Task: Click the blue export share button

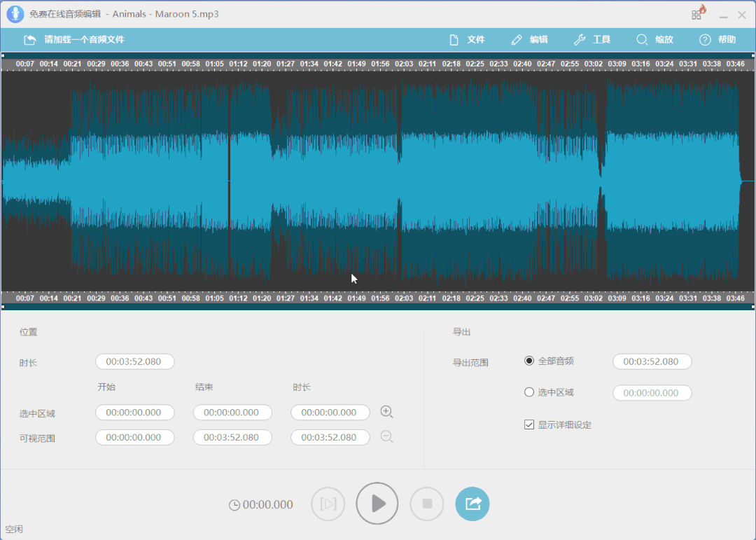Action: [x=472, y=504]
